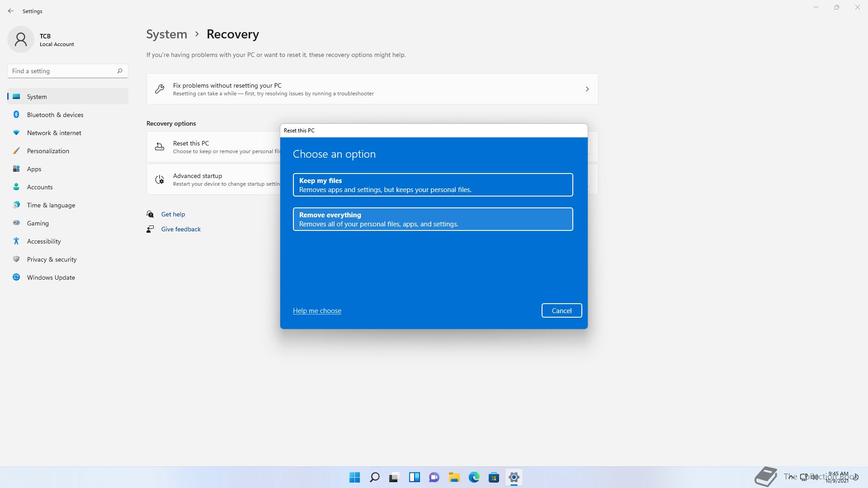Select Accounts in the sidebar menu

pyautogui.click(x=40, y=187)
